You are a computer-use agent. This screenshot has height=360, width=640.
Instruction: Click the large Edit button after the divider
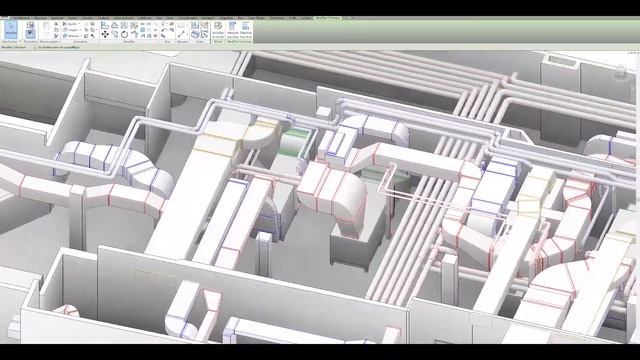[218, 30]
